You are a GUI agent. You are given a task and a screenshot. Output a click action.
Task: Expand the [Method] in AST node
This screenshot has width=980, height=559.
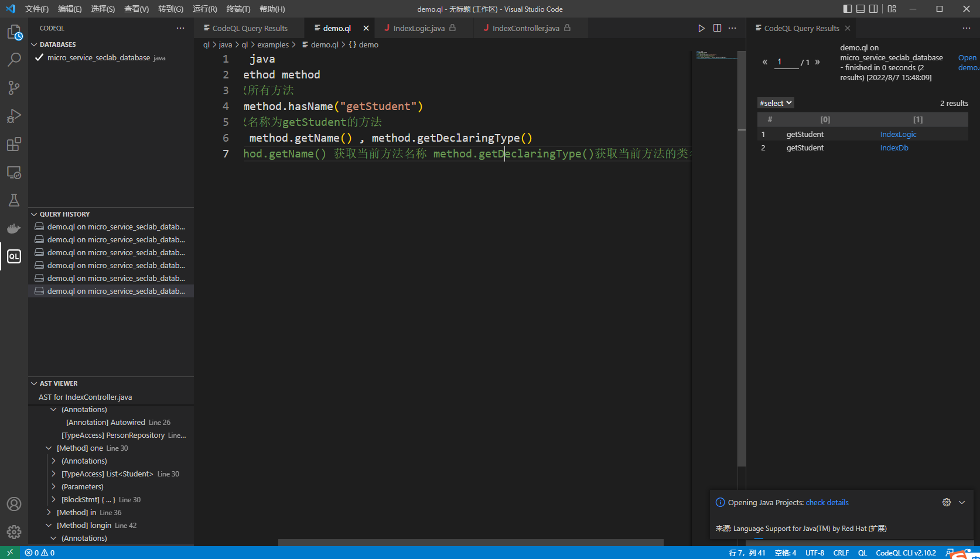[x=49, y=513]
